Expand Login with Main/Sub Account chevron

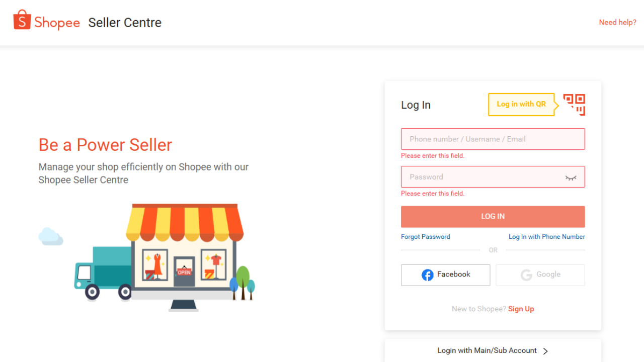pos(545,351)
